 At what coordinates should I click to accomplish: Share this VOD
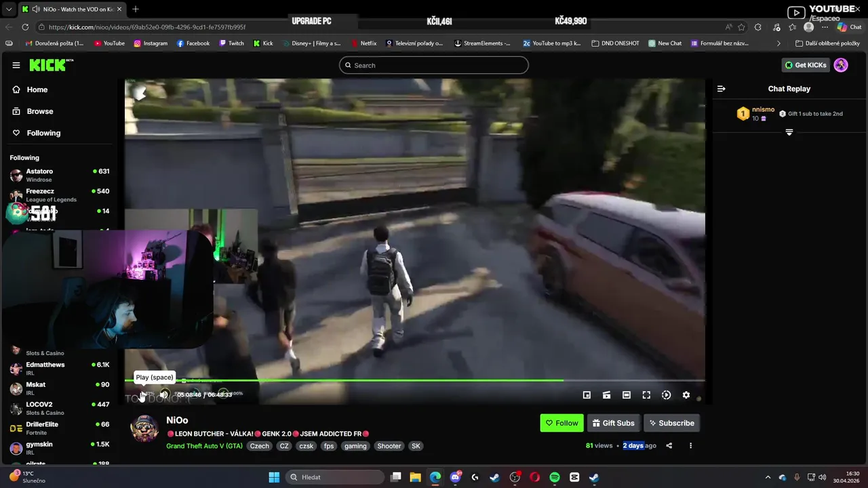point(669,445)
